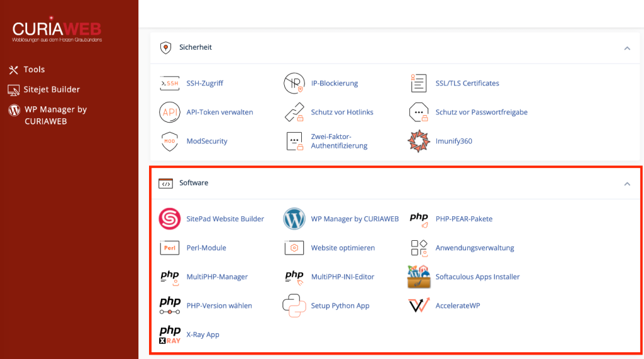Image resolution: width=644 pixels, height=359 pixels.
Task: Click the Perl-Module icon
Action: click(170, 248)
